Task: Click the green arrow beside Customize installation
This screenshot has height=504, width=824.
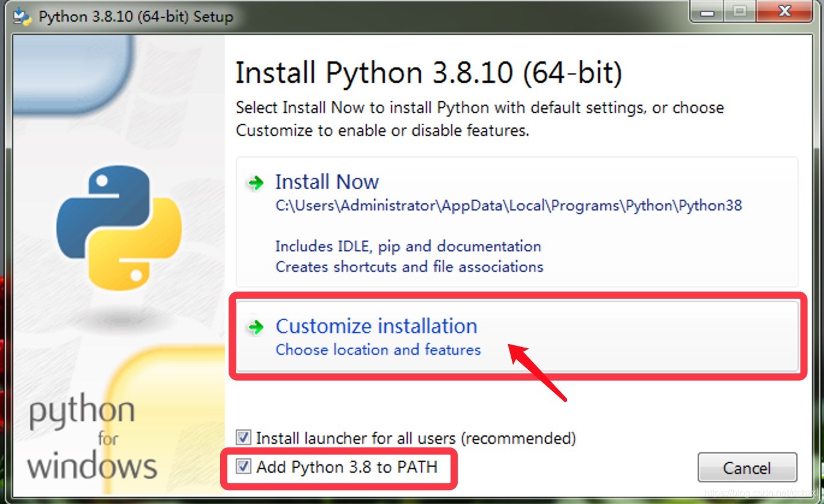Action: (x=256, y=327)
